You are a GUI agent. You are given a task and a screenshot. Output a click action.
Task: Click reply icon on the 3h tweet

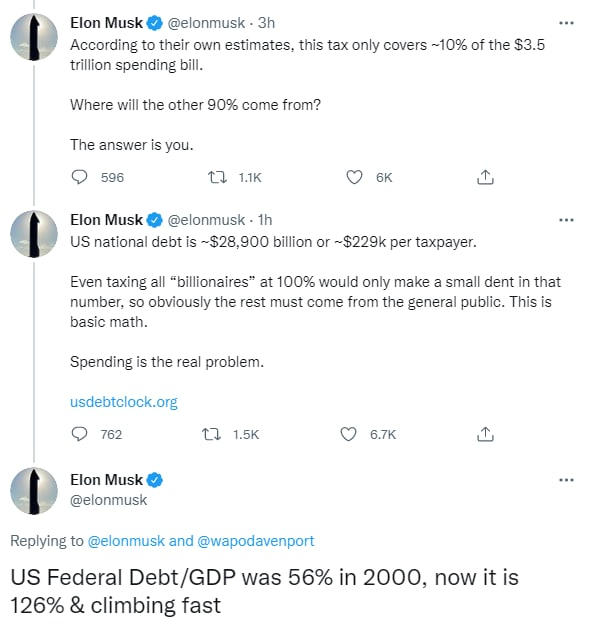pos(79,177)
